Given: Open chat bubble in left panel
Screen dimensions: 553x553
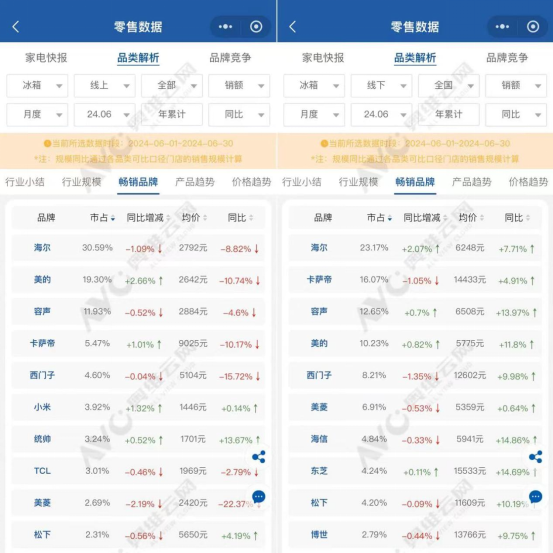Looking at the screenshot, I should (x=259, y=497).
